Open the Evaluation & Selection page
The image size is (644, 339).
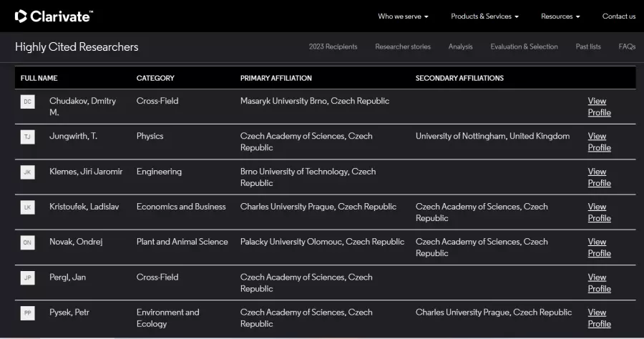tap(524, 46)
